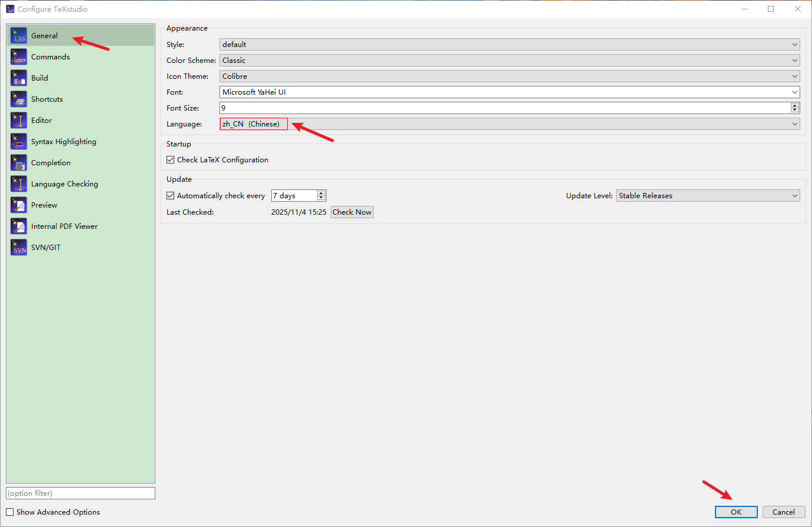Image resolution: width=812 pixels, height=527 pixels.
Task: Open the General settings page
Action: [x=81, y=36]
